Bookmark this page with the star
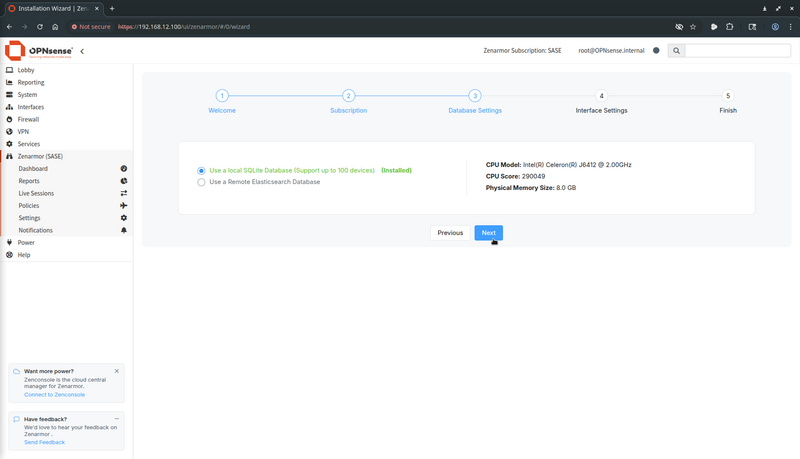This screenshot has width=800, height=459. pyautogui.click(x=693, y=27)
